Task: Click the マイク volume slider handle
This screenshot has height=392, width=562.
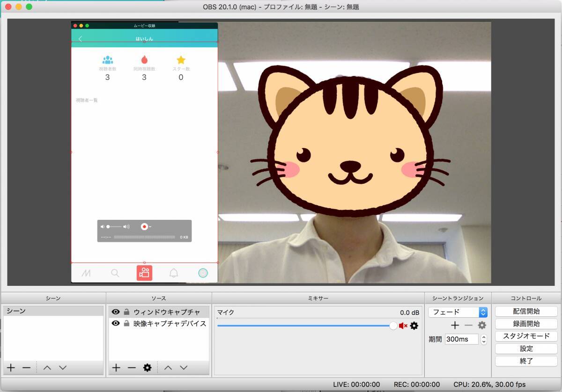Action: pyautogui.click(x=393, y=326)
